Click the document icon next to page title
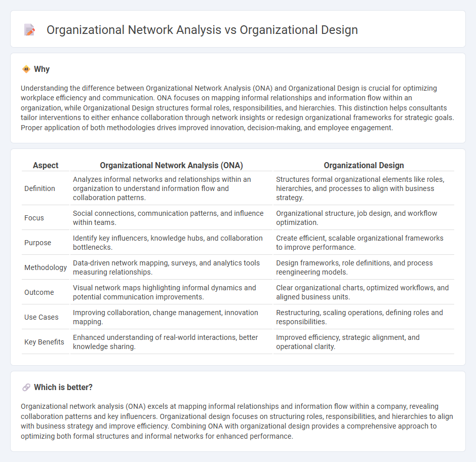476x462 pixels. 29,29
